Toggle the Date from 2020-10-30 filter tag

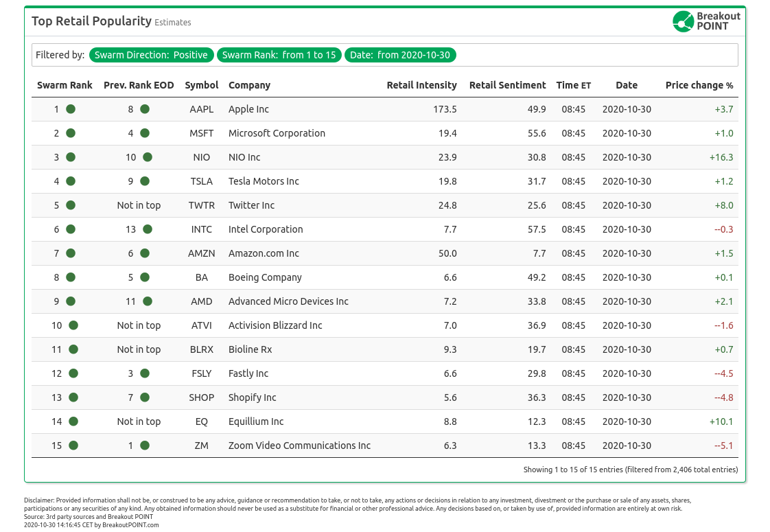click(400, 55)
